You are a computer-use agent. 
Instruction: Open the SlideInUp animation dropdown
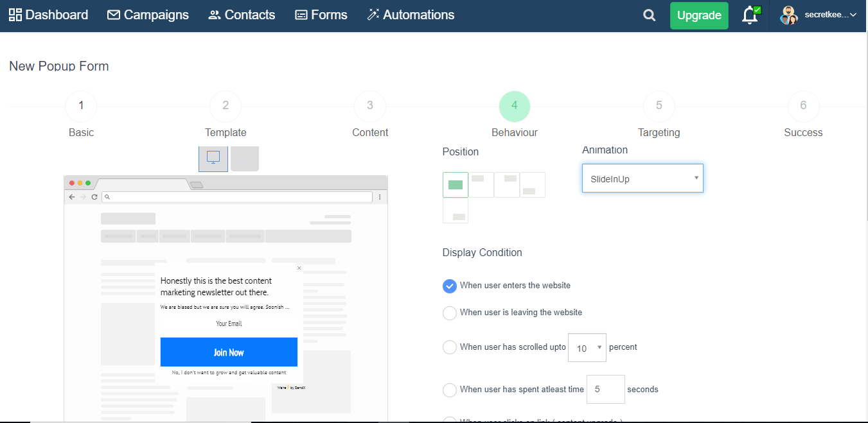[642, 178]
